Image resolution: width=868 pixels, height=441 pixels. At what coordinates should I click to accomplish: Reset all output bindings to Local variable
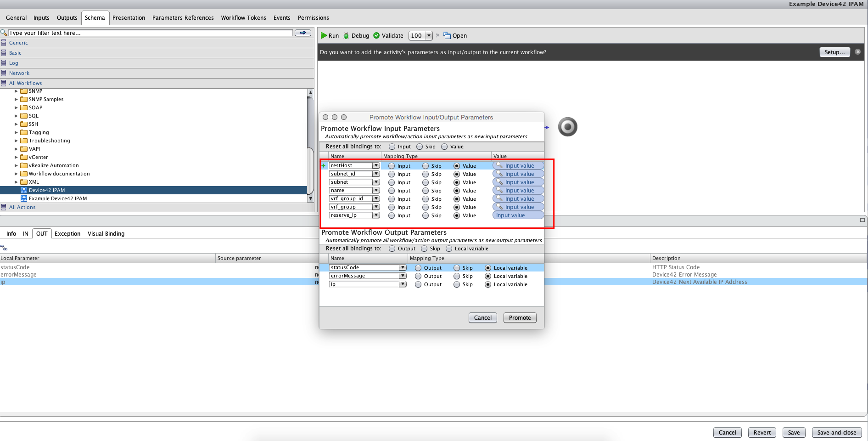click(x=449, y=249)
